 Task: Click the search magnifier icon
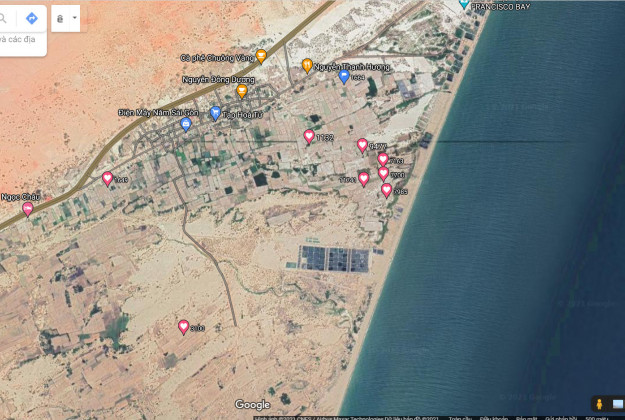point(4,18)
